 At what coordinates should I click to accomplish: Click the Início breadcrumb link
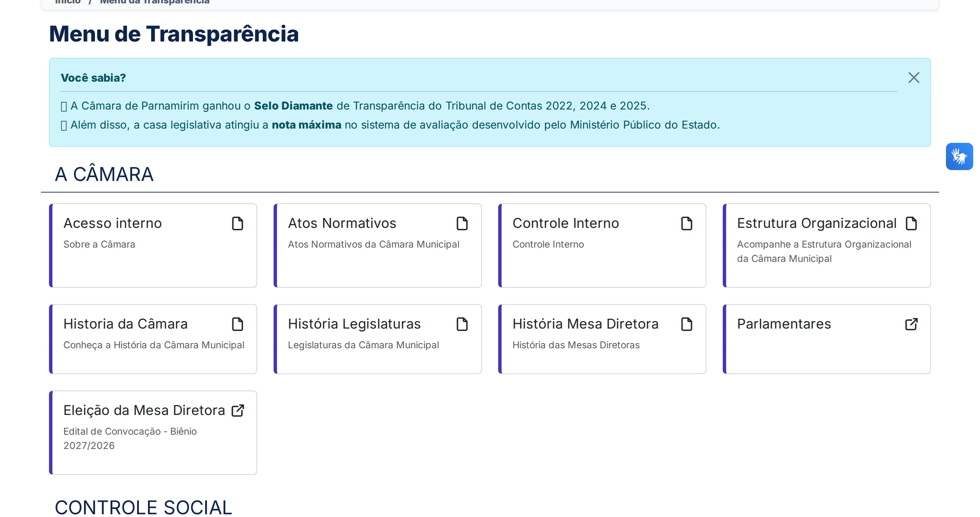pyautogui.click(x=68, y=2)
